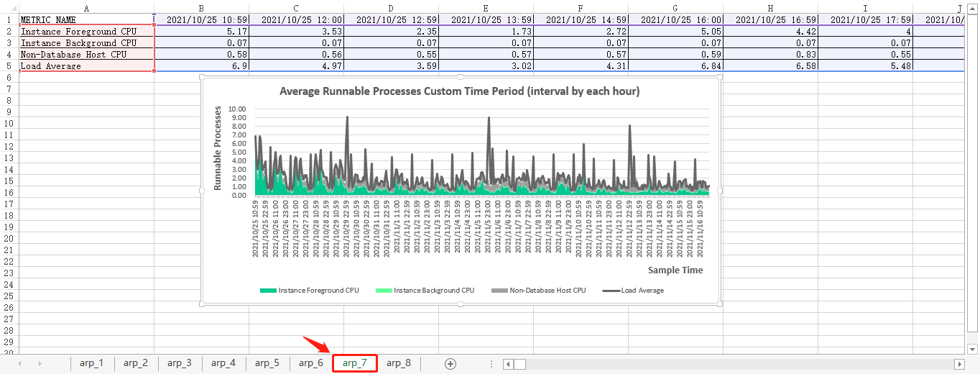Select row 5 header
The height and width of the screenshot is (374, 980).
(x=9, y=66)
